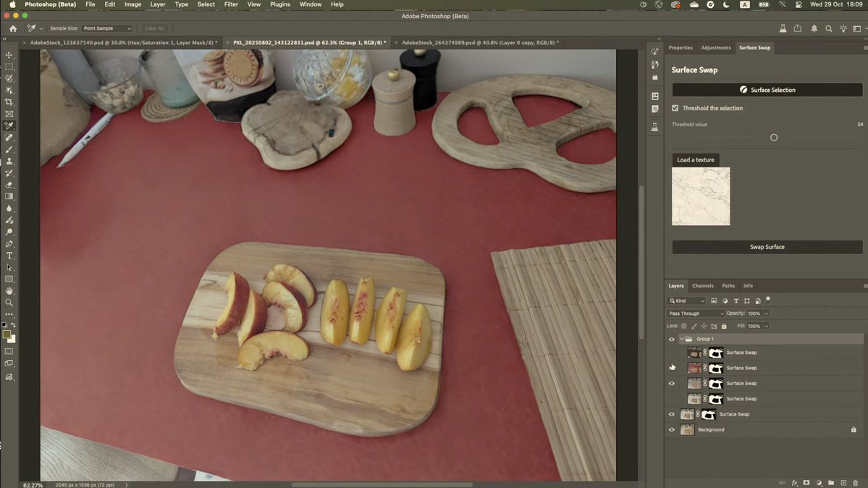Open the Sample Size dropdown
This screenshot has width=868, height=488.
coord(108,28)
